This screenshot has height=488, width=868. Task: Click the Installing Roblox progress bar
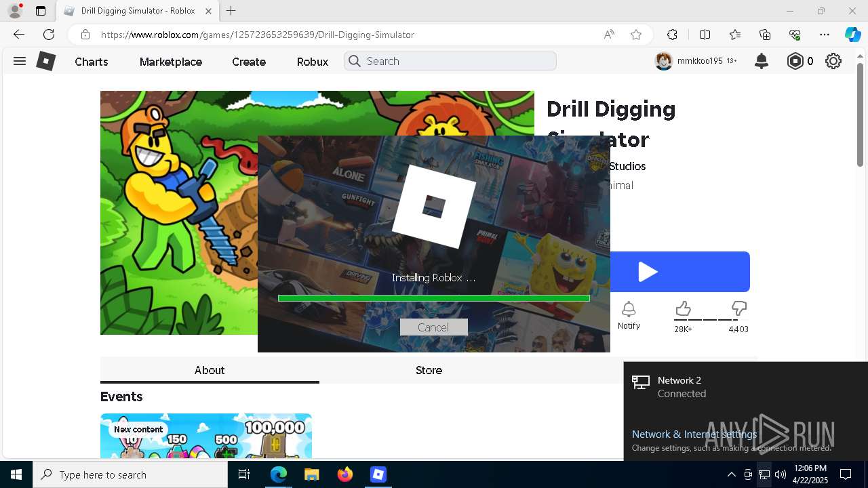434,298
